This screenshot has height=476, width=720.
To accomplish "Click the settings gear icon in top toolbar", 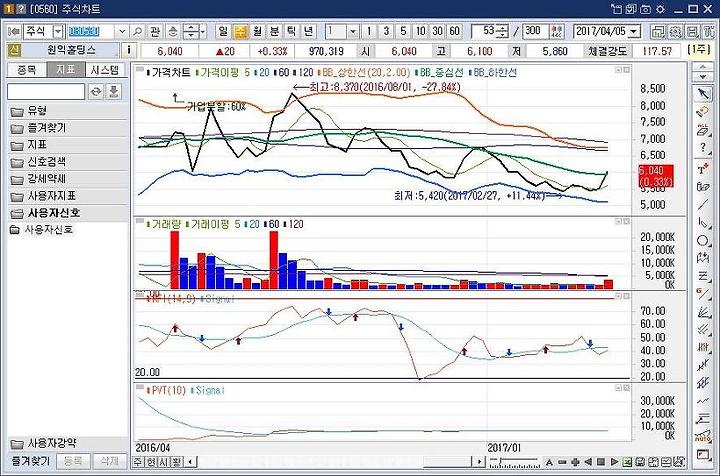I will click(675, 31).
